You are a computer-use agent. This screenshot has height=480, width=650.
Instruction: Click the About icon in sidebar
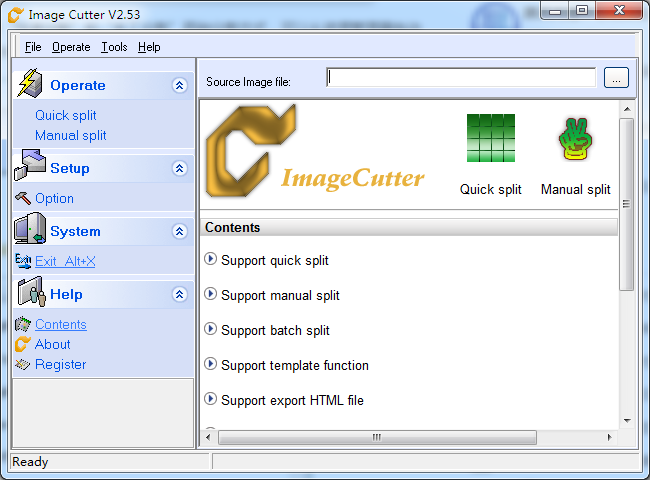point(23,344)
